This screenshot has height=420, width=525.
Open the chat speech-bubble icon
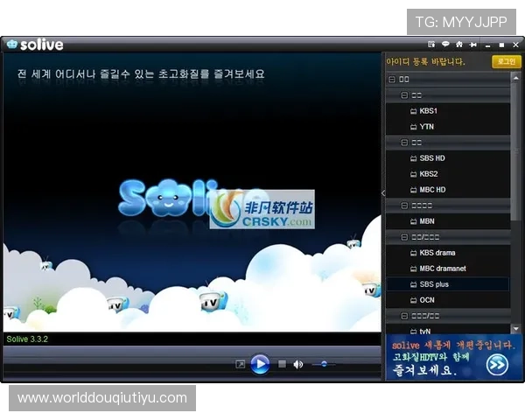[445, 45]
